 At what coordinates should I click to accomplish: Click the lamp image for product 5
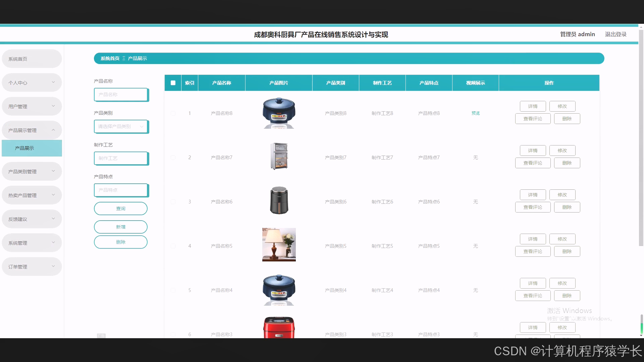tap(279, 245)
